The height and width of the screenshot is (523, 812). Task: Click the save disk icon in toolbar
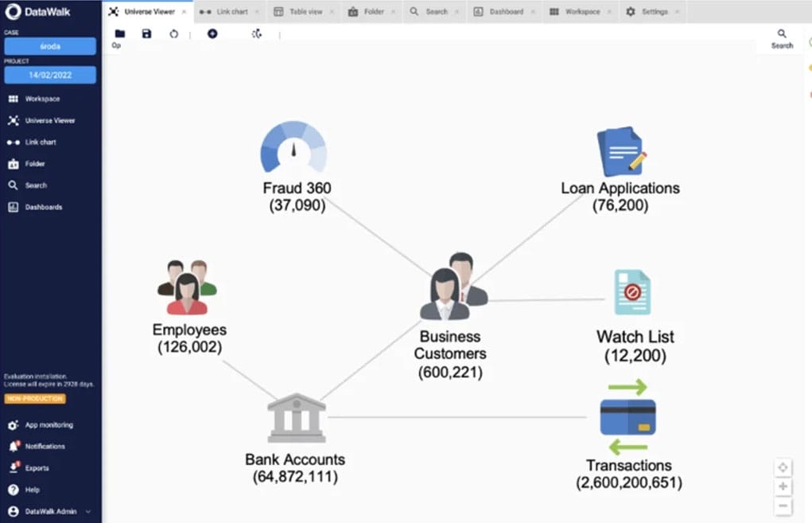(x=146, y=34)
